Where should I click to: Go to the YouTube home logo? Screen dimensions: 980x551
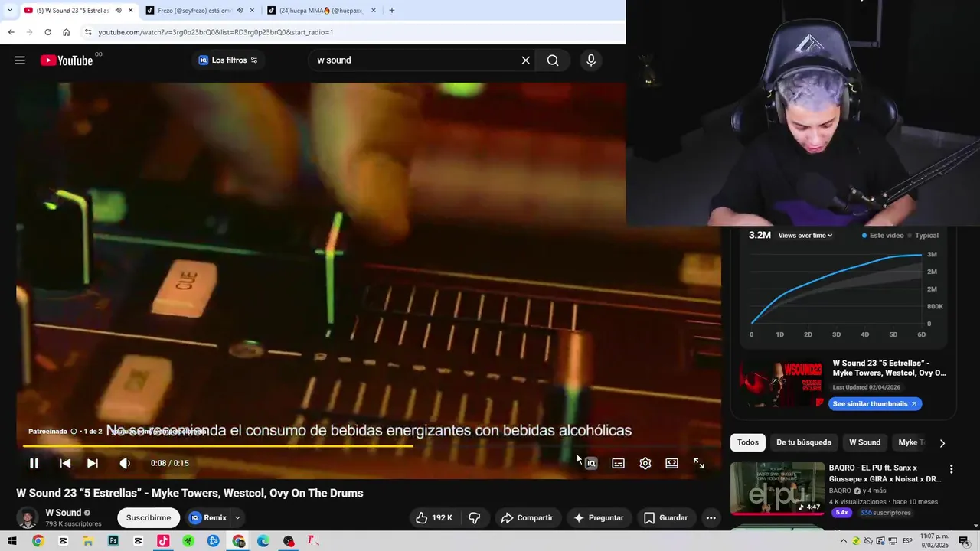click(67, 60)
